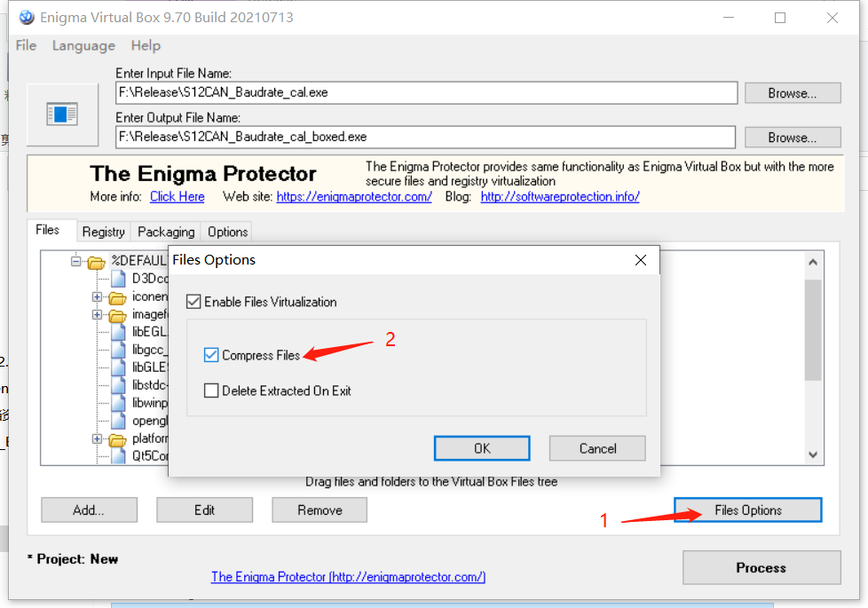Switch to the Packaging tab

tap(166, 232)
